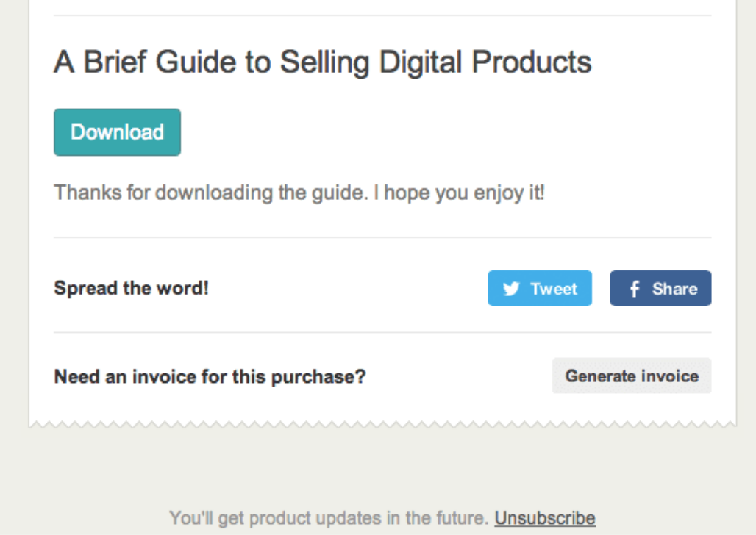Click the thanks for downloading message
This screenshot has width=756, height=535.
pos(299,193)
